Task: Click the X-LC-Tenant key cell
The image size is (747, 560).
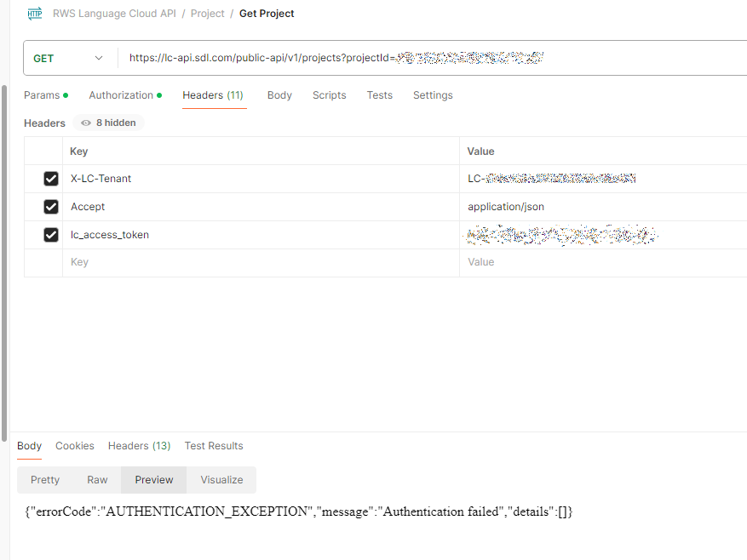Action: click(261, 179)
